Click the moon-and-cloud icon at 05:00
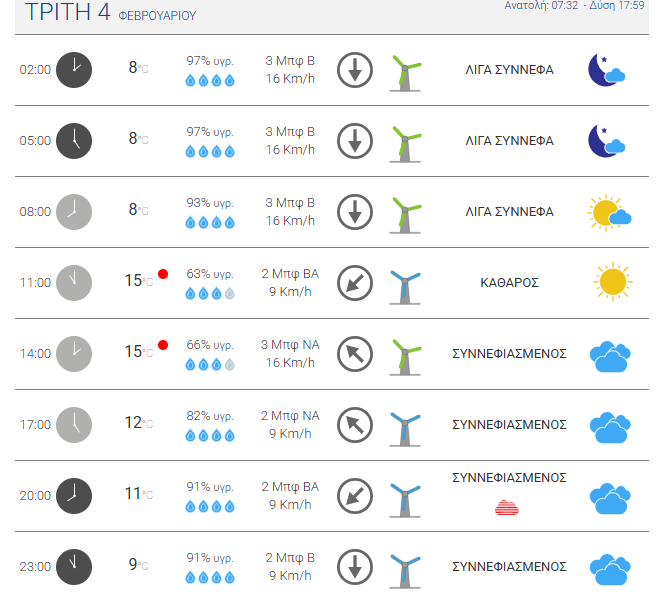This screenshot has height=600, width=664. coord(606,141)
